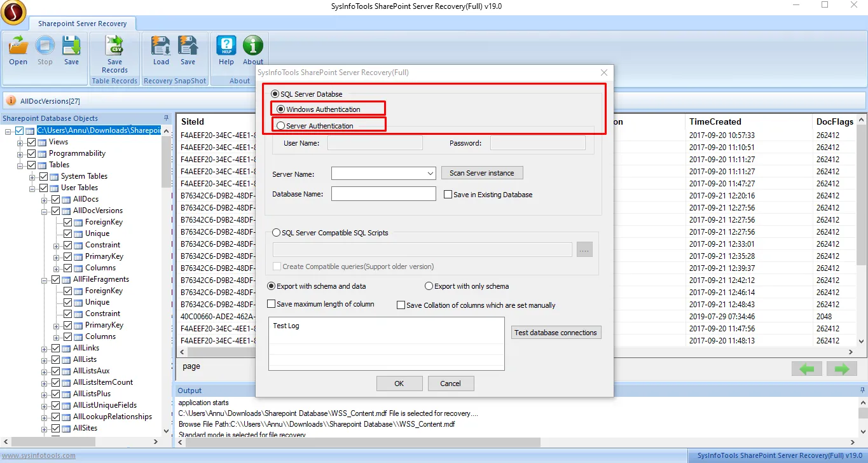Image resolution: width=868 pixels, height=463 pixels.
Task: Click the table icon beside AllSites
Action: (x=67, y=428)
